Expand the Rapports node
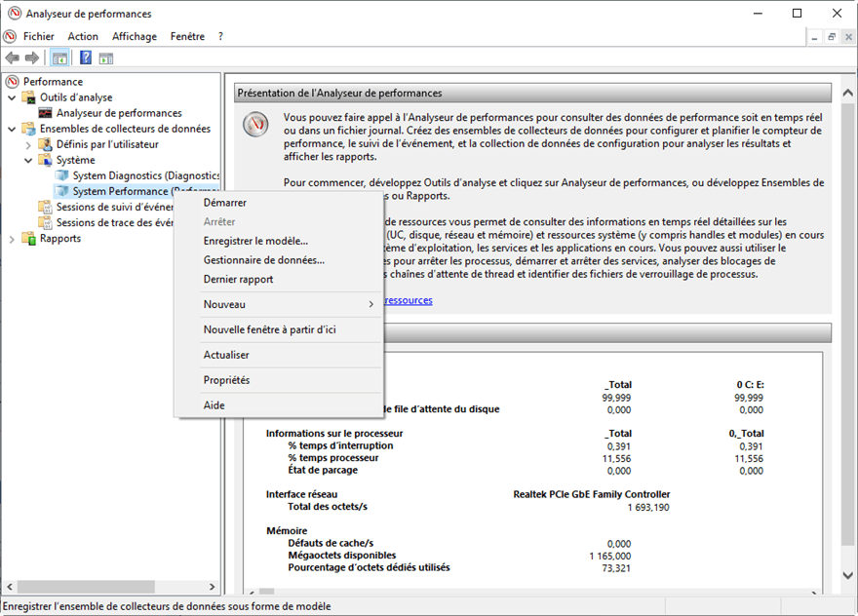 12,239
